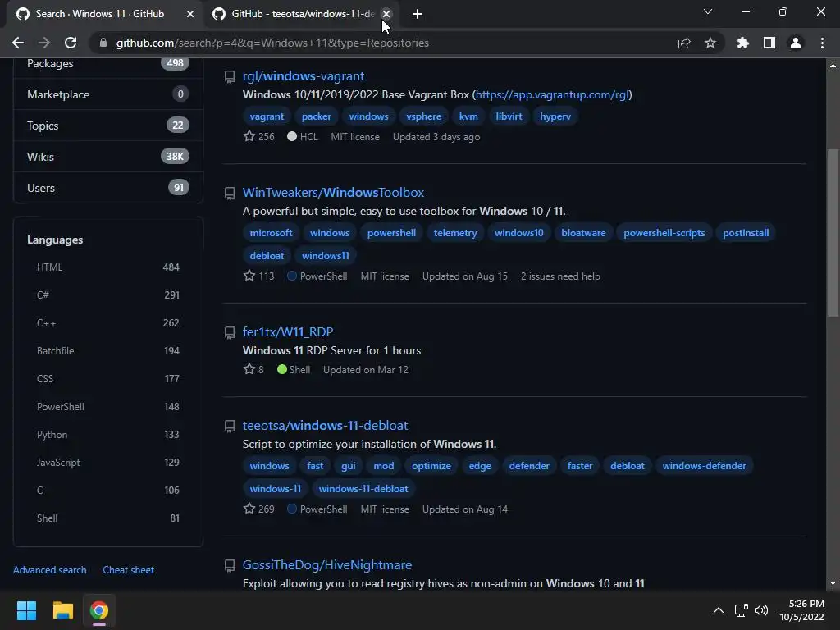Filter results by C++ language
The height and width of the screenshot is (630, 840).
click(107, 322)
